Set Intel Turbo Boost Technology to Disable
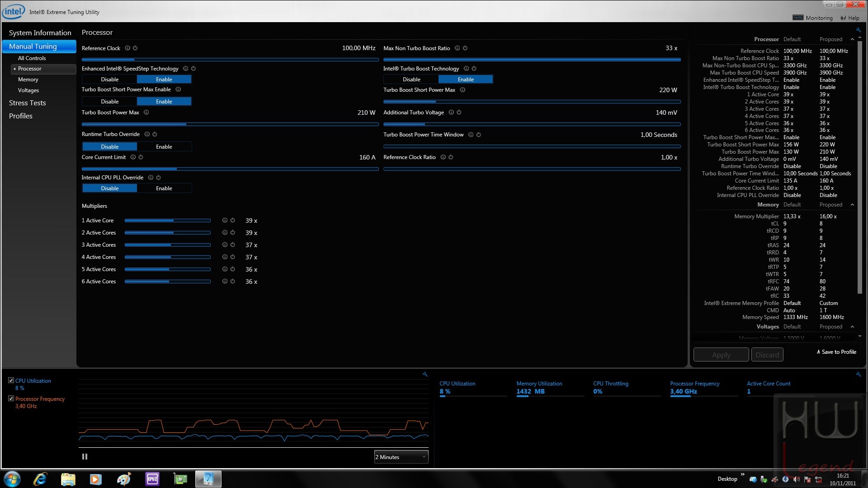868x488 pixels. point(411,80)
